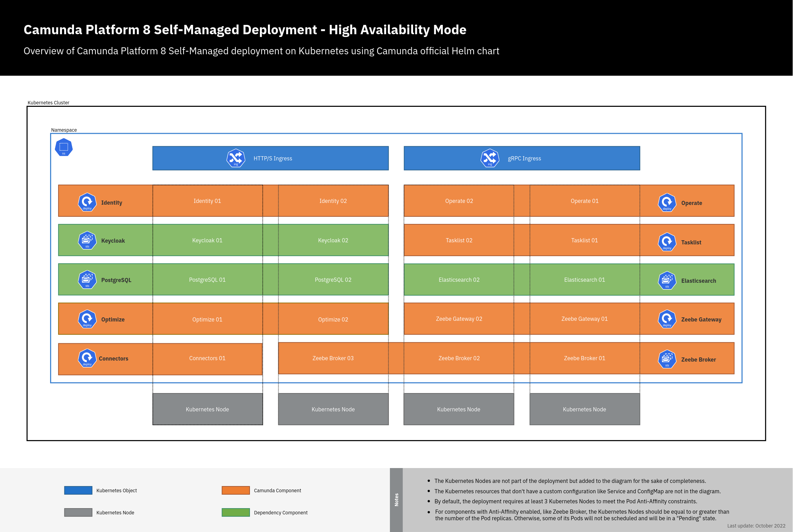Click the PostgreSQL sts icon

pyautogui.click(x=87, y=280)
